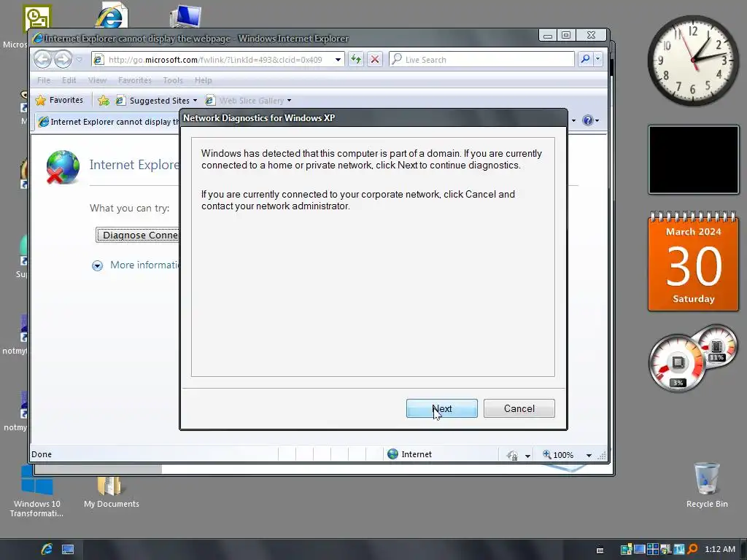Open the zoom level dropdown arrow
The width and height of the screenshot is (747, 560).
tap(589, 456)
